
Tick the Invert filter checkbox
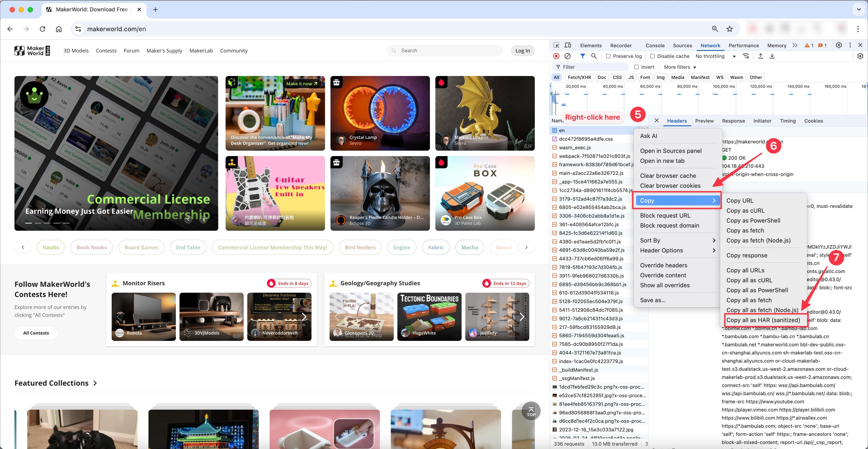click(636, 67)
